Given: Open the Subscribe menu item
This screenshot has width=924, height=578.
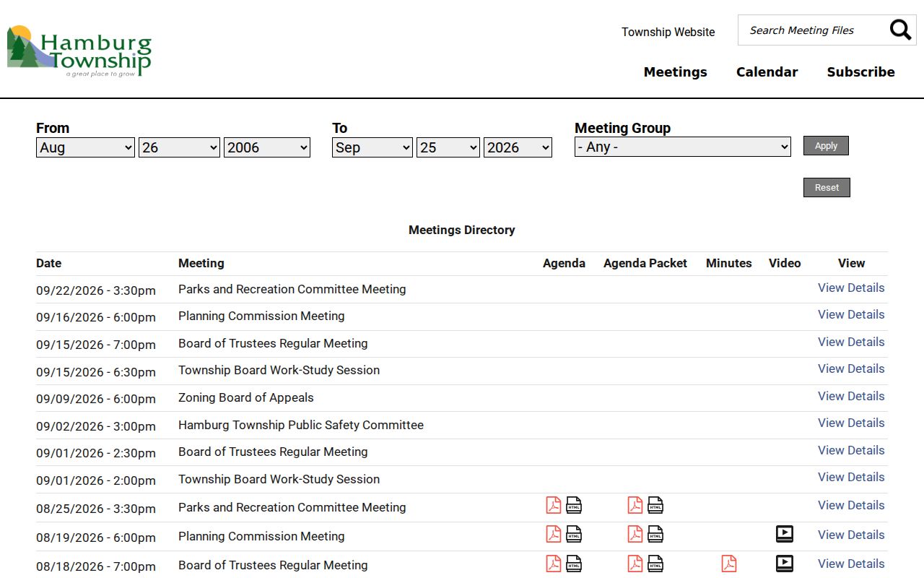Looking at the screenshot, I should point(860,72).
